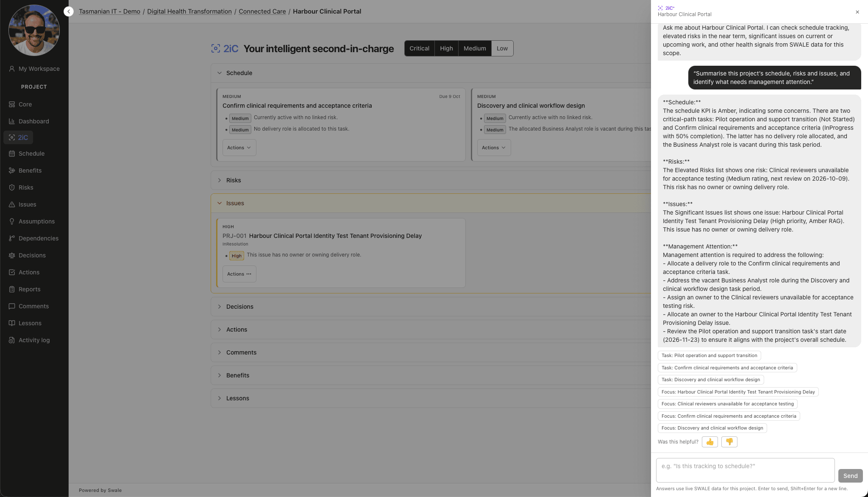Viewport: 868px width, 497px height.
Task: Open the Core sidebar item
Action: [20, 104]
